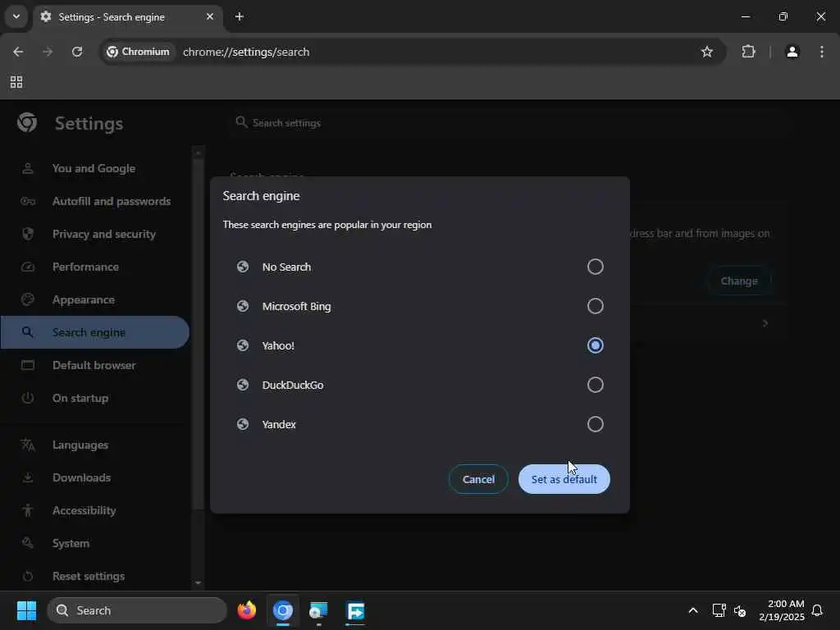This screenshot has height=630, width=840.
Task: Show hidden tray icons chevron
Action: (692, 610)
